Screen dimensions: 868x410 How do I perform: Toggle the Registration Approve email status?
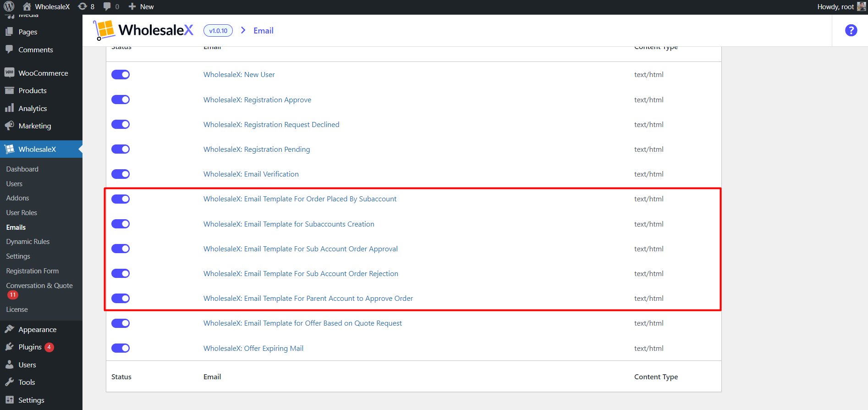(121, 100)
